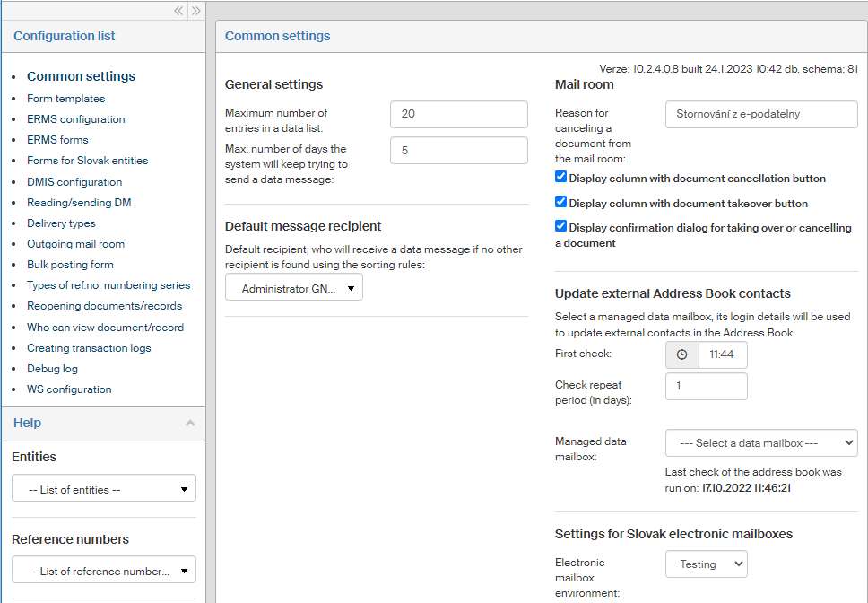Collapse the Help section chevron
868x603 pixels.
click(189, 423)
